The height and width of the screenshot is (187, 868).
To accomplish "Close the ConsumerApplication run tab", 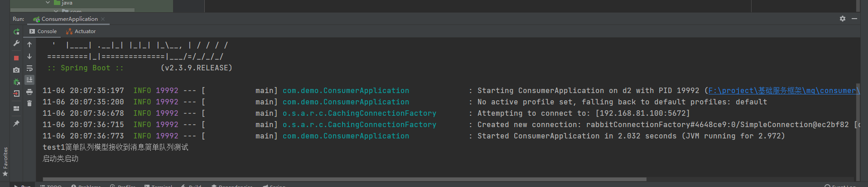I will pos(103,19).
